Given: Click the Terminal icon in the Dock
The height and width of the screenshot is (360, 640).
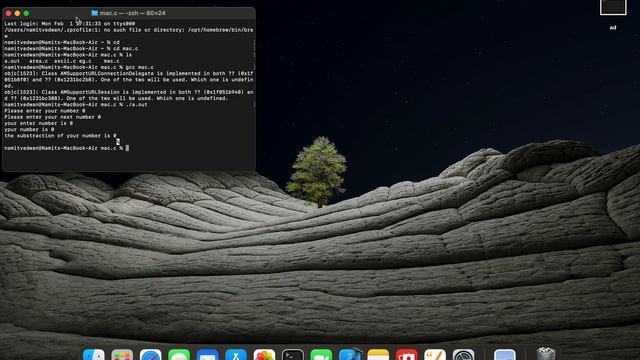Looking at the screenshot, I should coord(293,355).
